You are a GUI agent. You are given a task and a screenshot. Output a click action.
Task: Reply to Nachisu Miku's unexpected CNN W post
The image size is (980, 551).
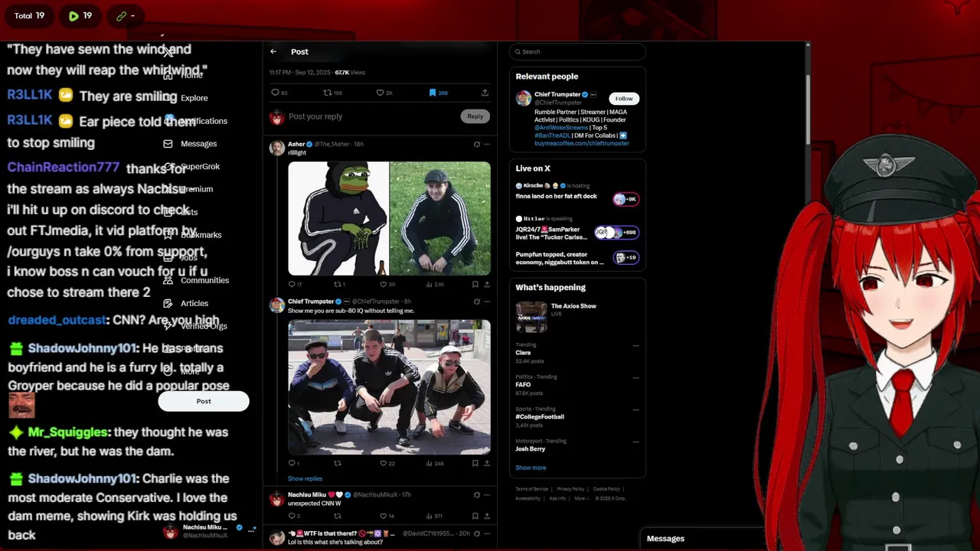[x=293, y=516]
